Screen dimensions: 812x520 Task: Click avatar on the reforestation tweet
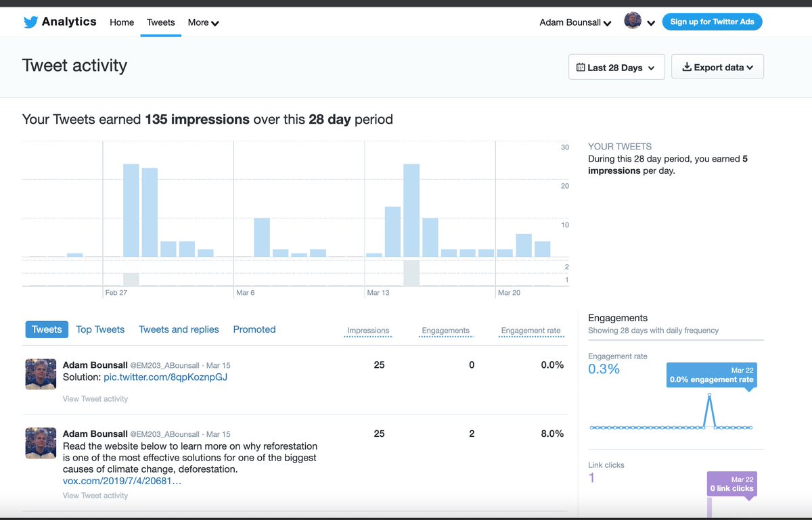(41, 443)
